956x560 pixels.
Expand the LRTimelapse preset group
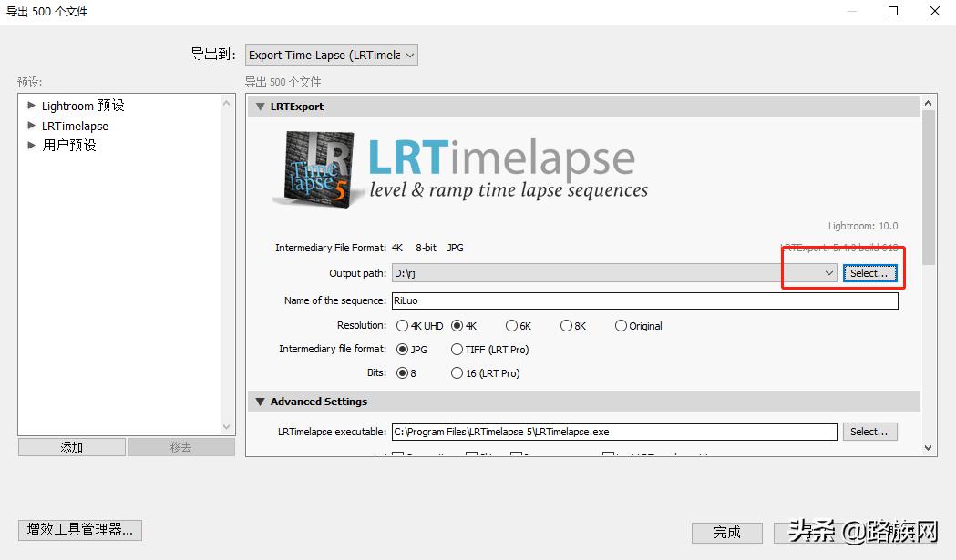click(30, 126)
